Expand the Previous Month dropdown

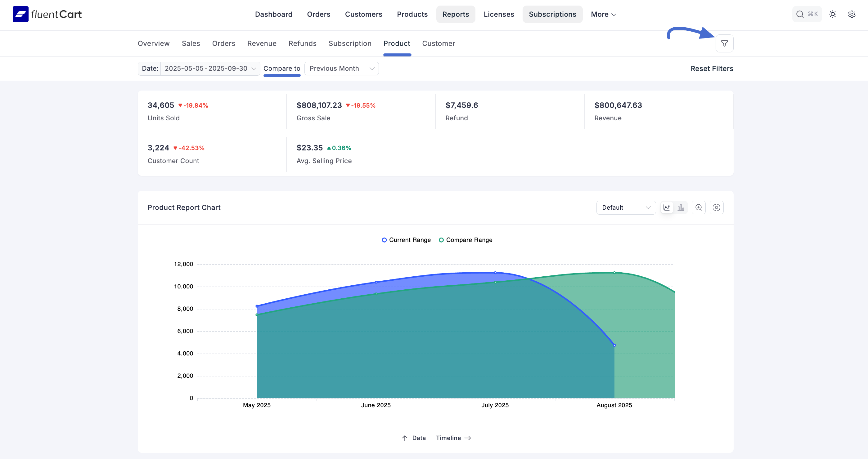coord(341,68)
